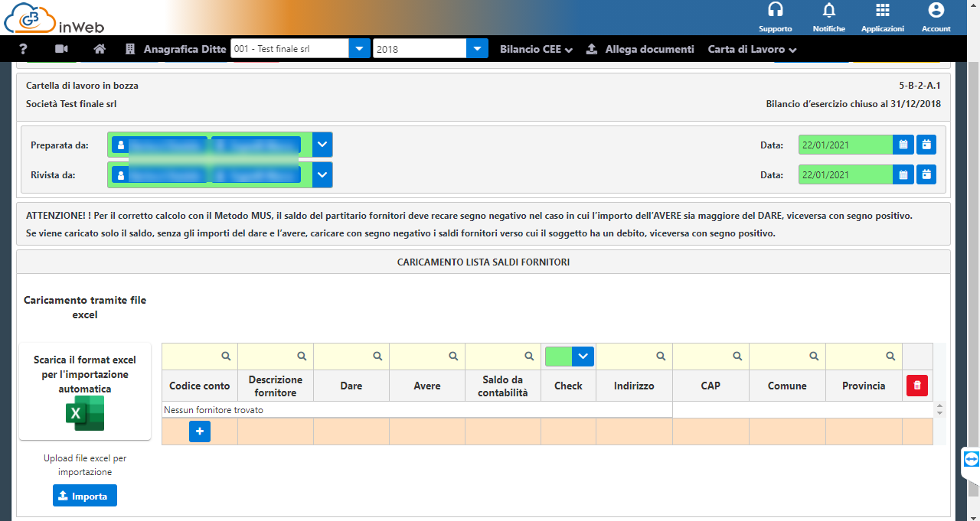980x521 pixels.
Task: Open the Bilancio CEE menu
Action: pyautogui.click(x=536, y=49)
